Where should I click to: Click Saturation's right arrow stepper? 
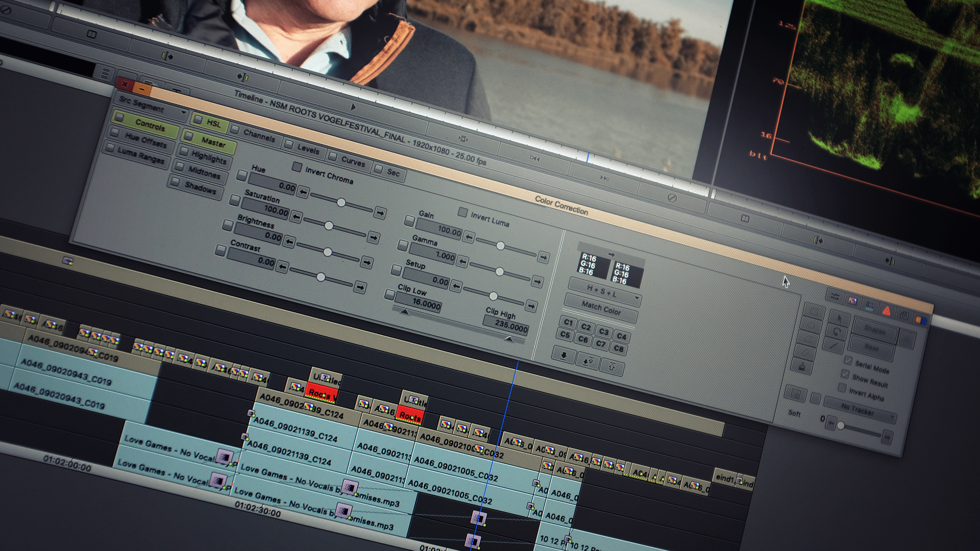coord(373,238)
